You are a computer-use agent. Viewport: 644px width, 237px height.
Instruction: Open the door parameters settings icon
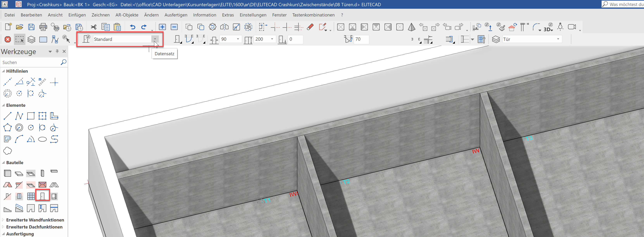86,39
